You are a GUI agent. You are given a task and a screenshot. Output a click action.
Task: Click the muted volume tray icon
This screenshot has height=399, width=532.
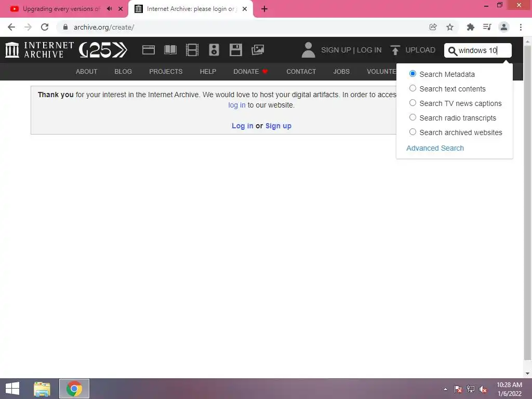click(483, 389)
